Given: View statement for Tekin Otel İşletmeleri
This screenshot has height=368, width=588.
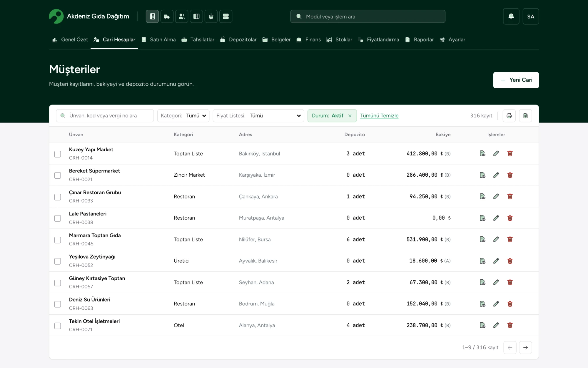Looking at the screenshot, I should point(482,325).
